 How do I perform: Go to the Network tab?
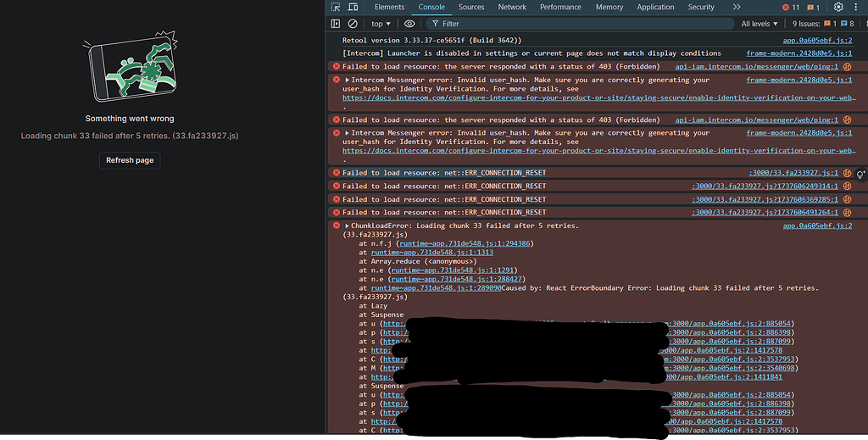512,7
